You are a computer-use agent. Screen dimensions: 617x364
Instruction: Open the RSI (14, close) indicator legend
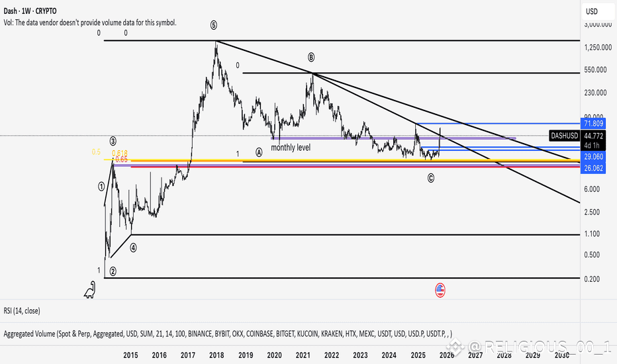[22, 311]
